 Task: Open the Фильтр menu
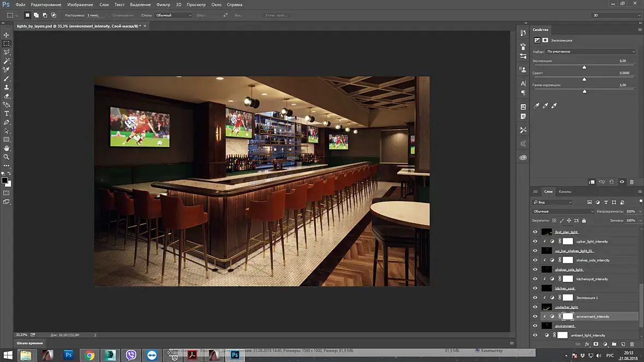pos(163,4)
